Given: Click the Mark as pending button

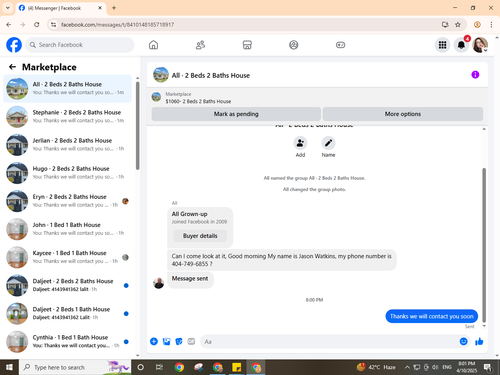Looking at the screenshot, I should (x=236, y=114).
